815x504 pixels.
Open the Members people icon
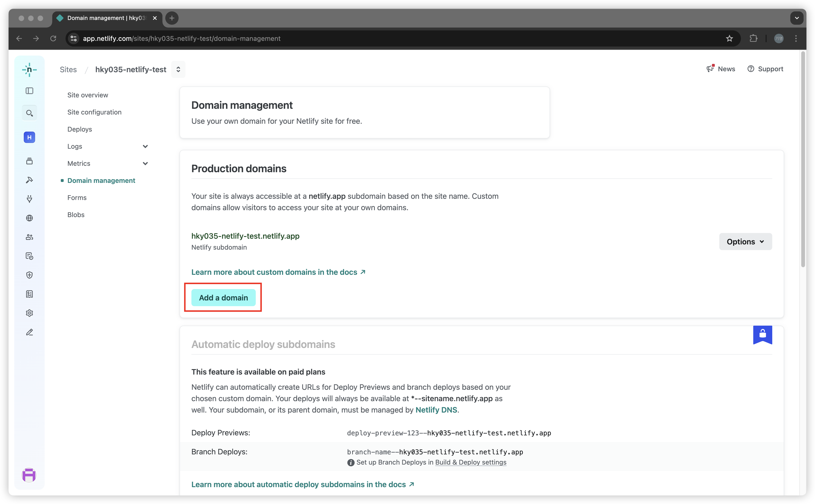point(29,237)
